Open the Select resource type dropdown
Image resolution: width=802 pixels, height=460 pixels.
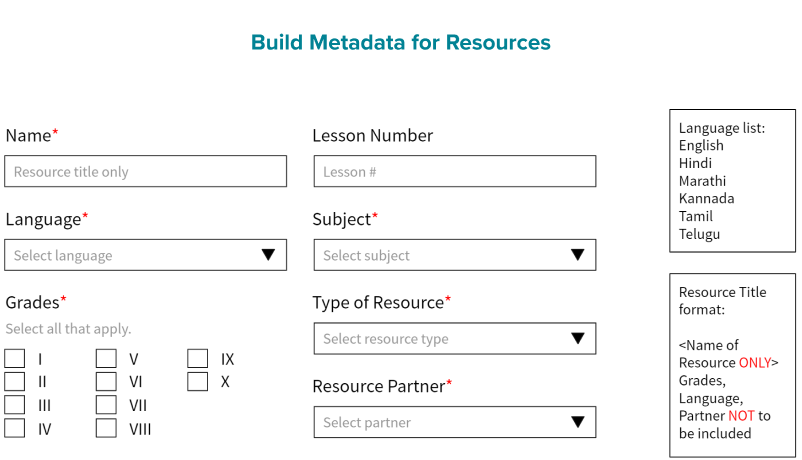coord(455,338)
